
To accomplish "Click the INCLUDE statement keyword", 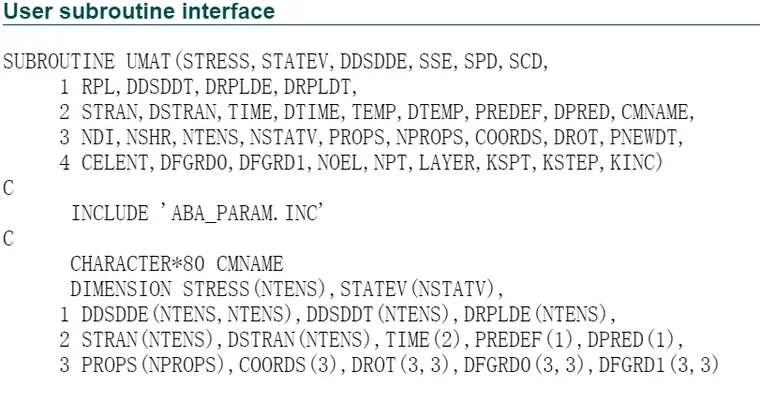I will [110, 213].
